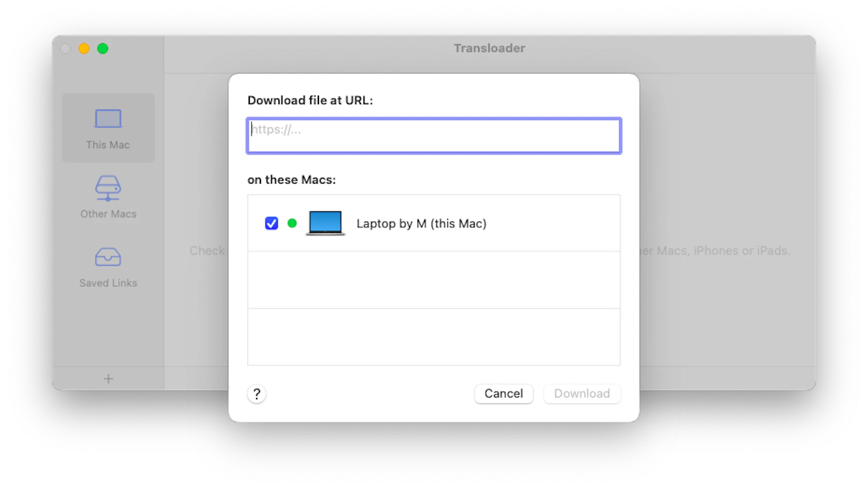Select the https placeholder text box
Viewport: 868px width, 491px height.
click(x=433, y=135)
